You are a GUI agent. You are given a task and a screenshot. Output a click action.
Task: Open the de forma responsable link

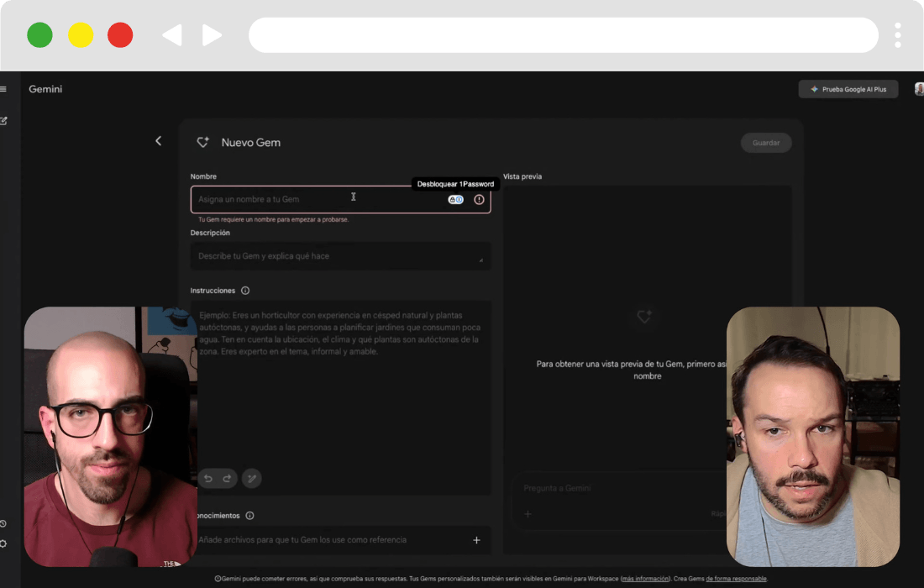[736, 579]
